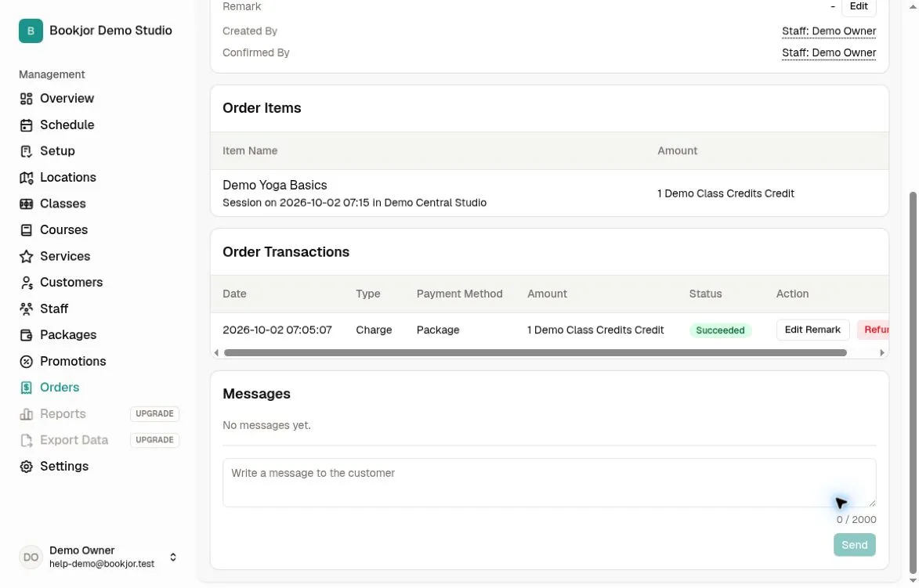Image resolution: width=919 pixels, height=588 pixels.
Task: Click the Settings gear icon
Action: (x=27, y=467)
